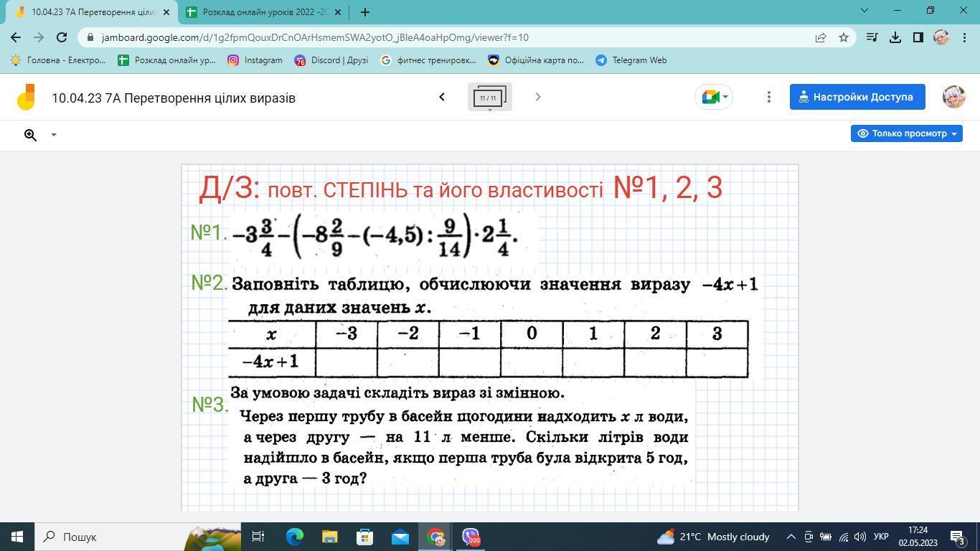The height and width of the screenshot is (551, 980).
Task: Open a new browser tab
Action: click(365, 12)
